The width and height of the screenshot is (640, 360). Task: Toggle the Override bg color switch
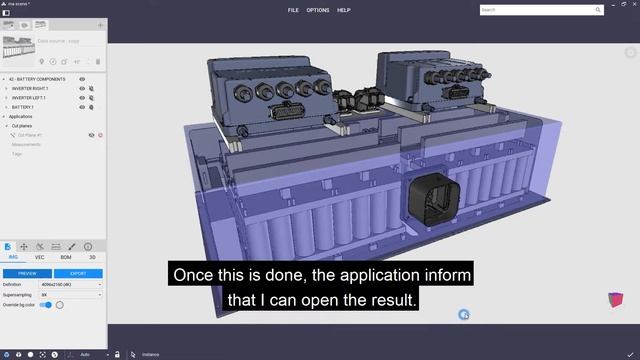46,305
